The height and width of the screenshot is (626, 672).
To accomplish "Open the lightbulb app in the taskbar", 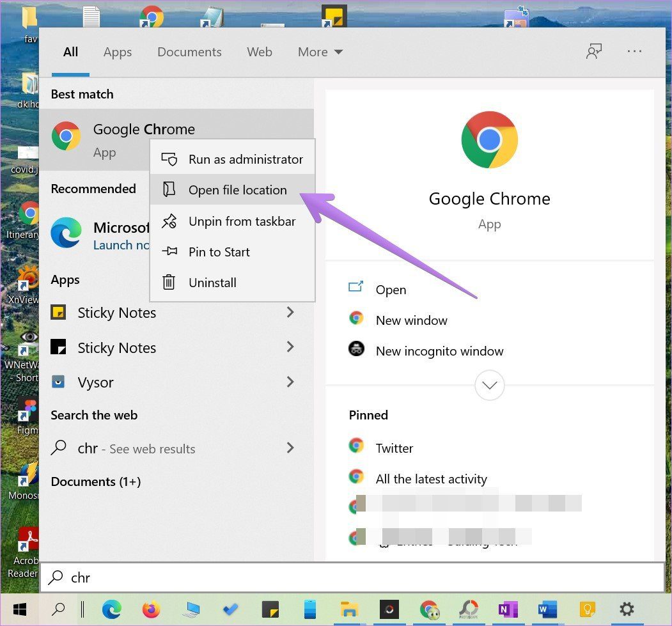I will pos(587,609).
